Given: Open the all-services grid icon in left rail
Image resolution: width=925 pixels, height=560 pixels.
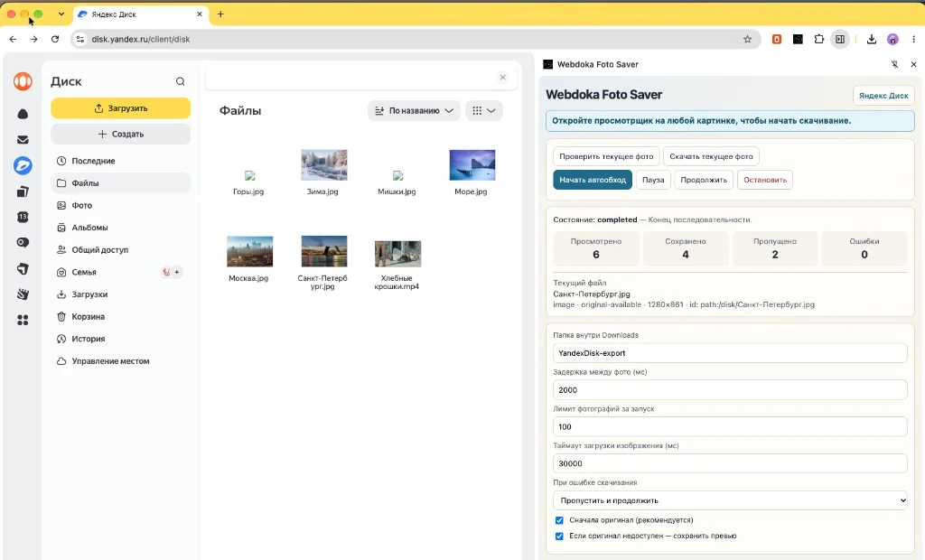Looking at the screenshot, I should pyautogui.click(x=23, y=320).
